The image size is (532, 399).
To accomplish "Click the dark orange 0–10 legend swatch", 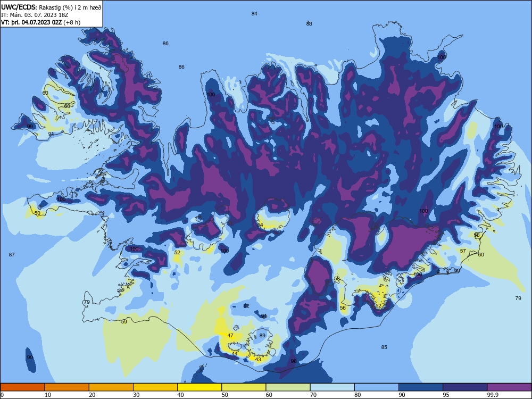I will 22,387.
